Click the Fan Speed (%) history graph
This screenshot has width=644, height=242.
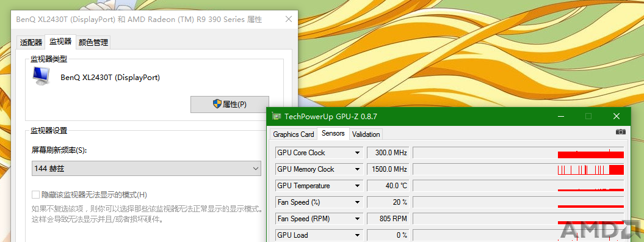pyautogui.click(x=518, y=202)
